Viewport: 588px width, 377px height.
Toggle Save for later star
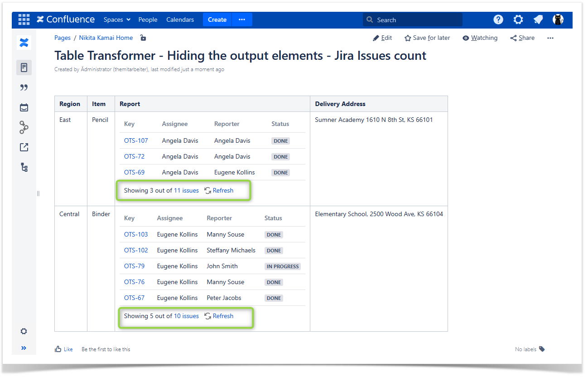427,38
